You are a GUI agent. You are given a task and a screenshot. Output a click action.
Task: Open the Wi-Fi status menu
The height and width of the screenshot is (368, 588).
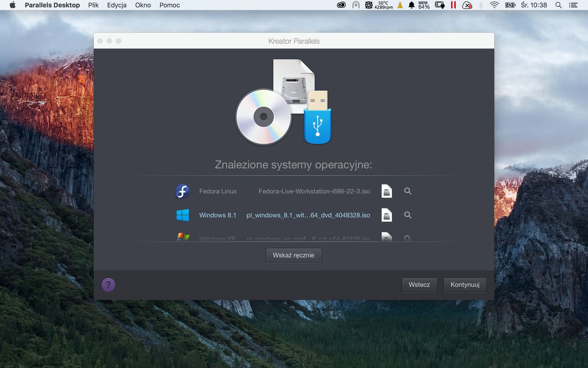point(494,5)
